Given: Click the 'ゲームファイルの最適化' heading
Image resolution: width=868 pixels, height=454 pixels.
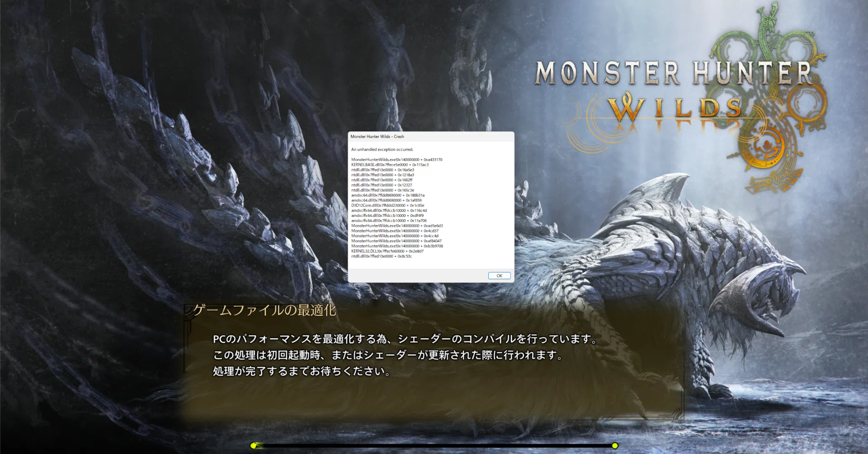Looking at the screenshot, I should point(265,310).
